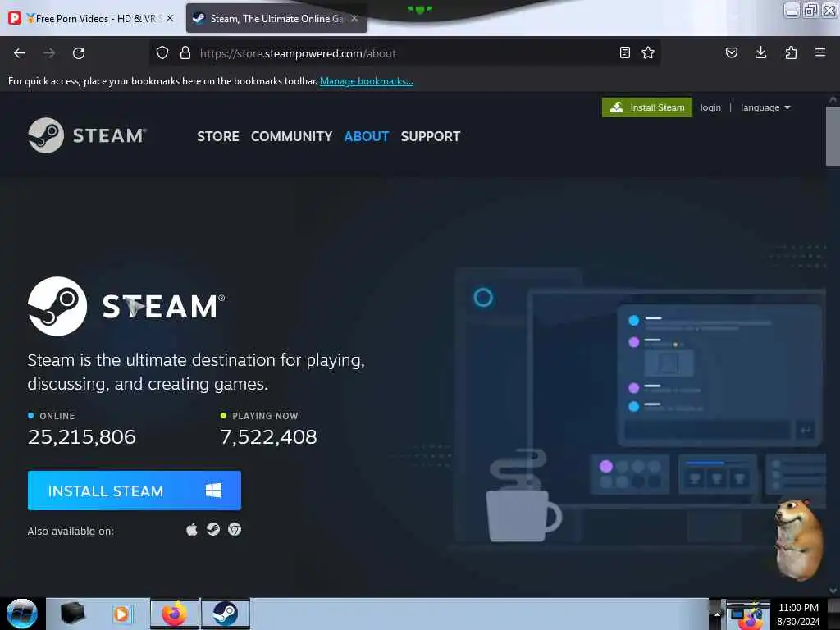Open the STORE menu item
The height and width of the screenshot is (630, 840).
[x=218, y=137]
